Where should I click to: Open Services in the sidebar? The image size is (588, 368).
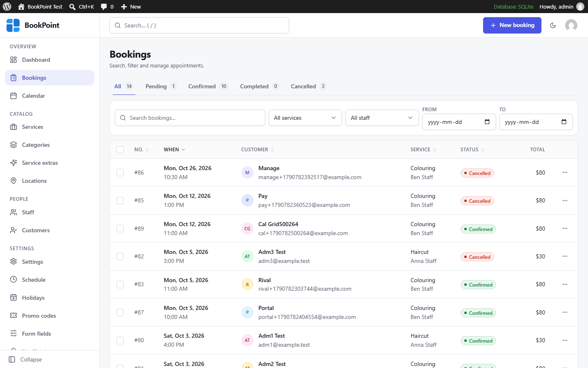(x=49, y=127)
